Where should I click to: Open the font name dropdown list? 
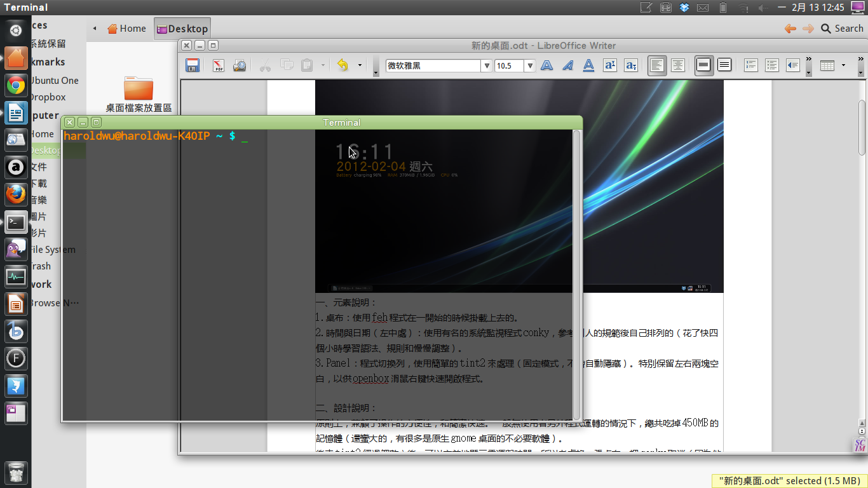pos(487,66)
